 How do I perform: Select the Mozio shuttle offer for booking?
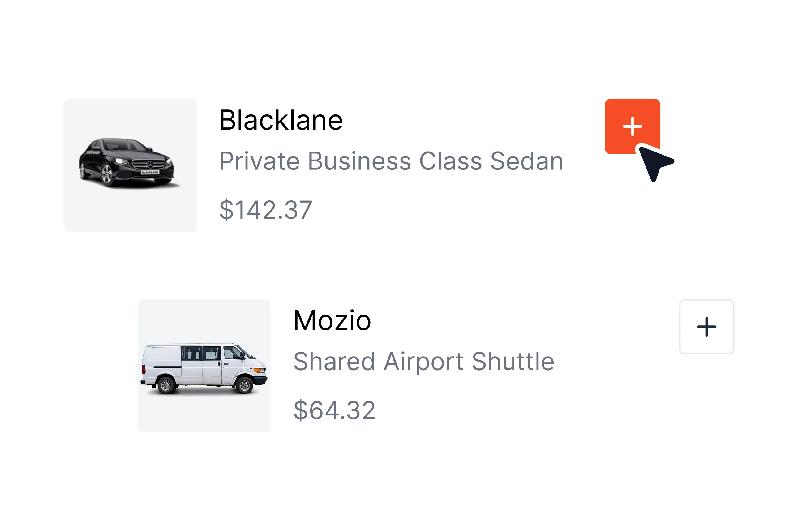click(x=706, y=326)
